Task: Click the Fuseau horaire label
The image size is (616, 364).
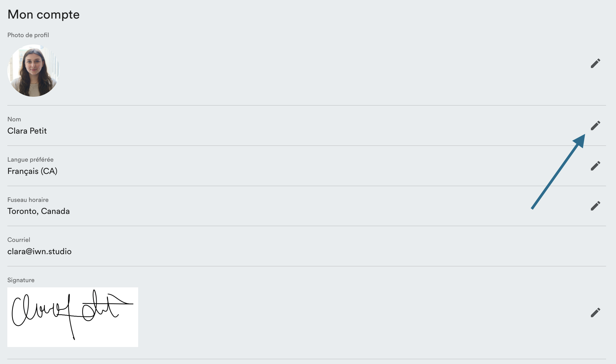Action: tap(28, 200)
